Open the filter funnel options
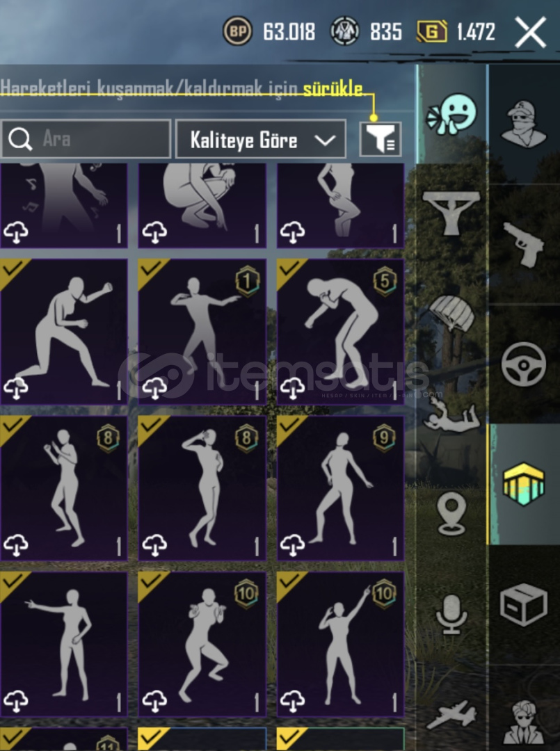The image size is (560, 751). pos(381,139)
